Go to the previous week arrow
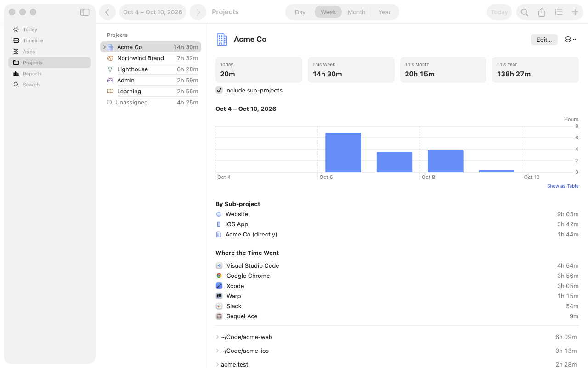Viewport: 588px width, 368px height. click(107, 12)
